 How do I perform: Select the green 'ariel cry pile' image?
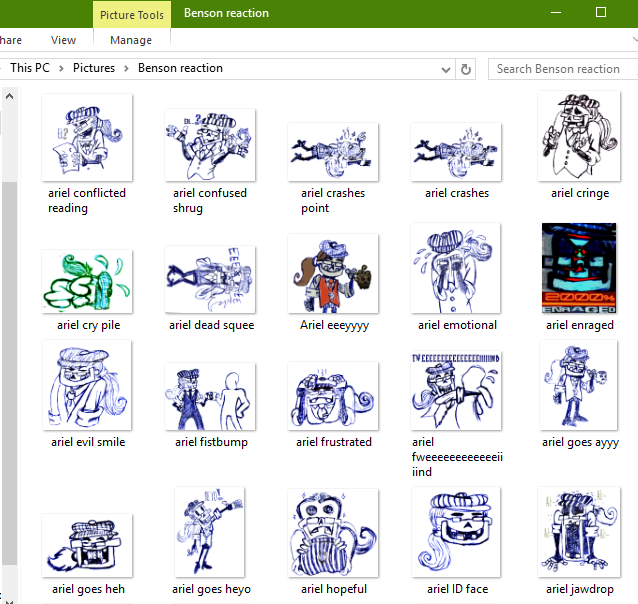(x=87, y=281)
